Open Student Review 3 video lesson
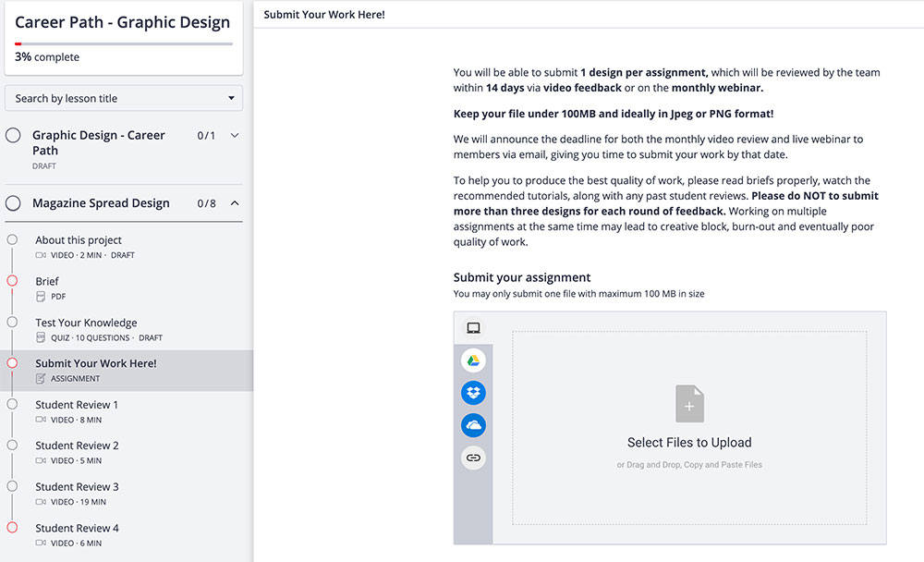 point(77,486)
